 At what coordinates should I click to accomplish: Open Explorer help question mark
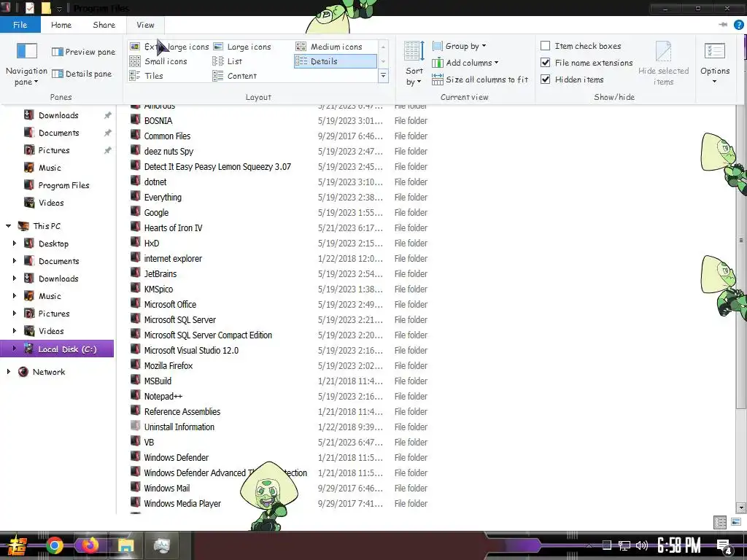coord(739,25)
